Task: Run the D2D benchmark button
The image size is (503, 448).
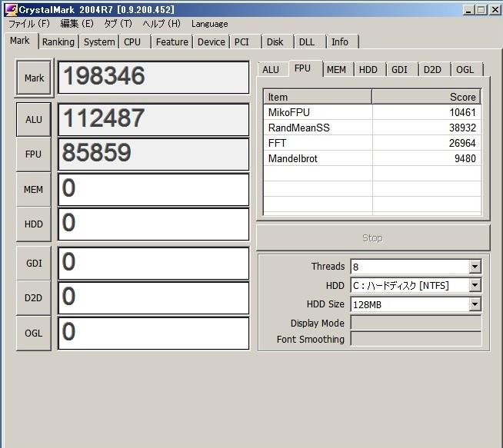Action: (x=34, y=297)
